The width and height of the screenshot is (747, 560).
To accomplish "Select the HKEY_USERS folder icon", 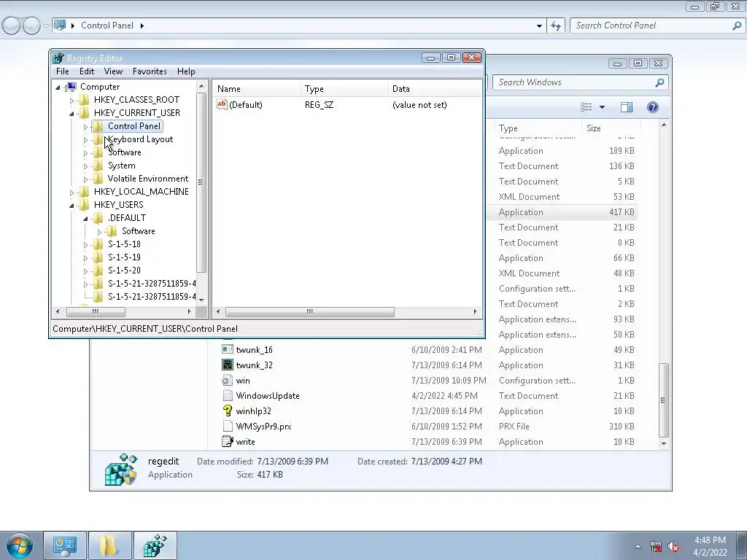I will point(85,204).
